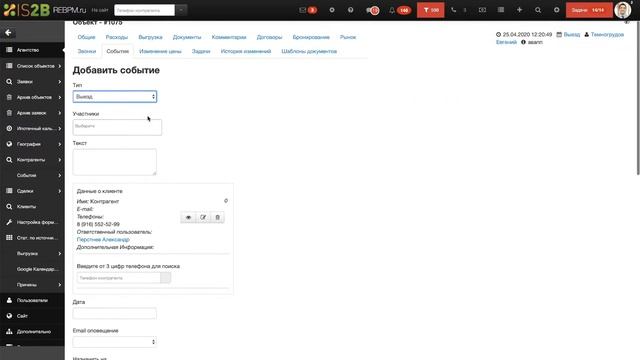
Task: Switch to the Бронирование tab
Action: point(311,37)
